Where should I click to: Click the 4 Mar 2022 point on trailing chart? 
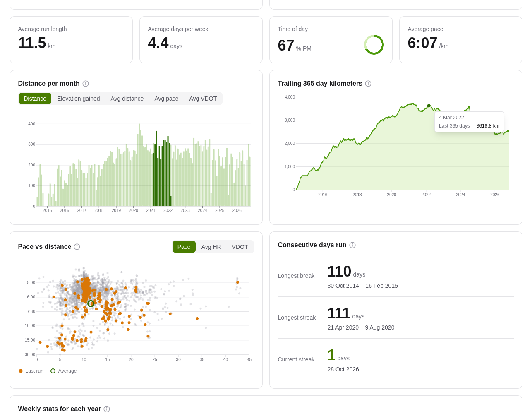[x=429, y=106]
